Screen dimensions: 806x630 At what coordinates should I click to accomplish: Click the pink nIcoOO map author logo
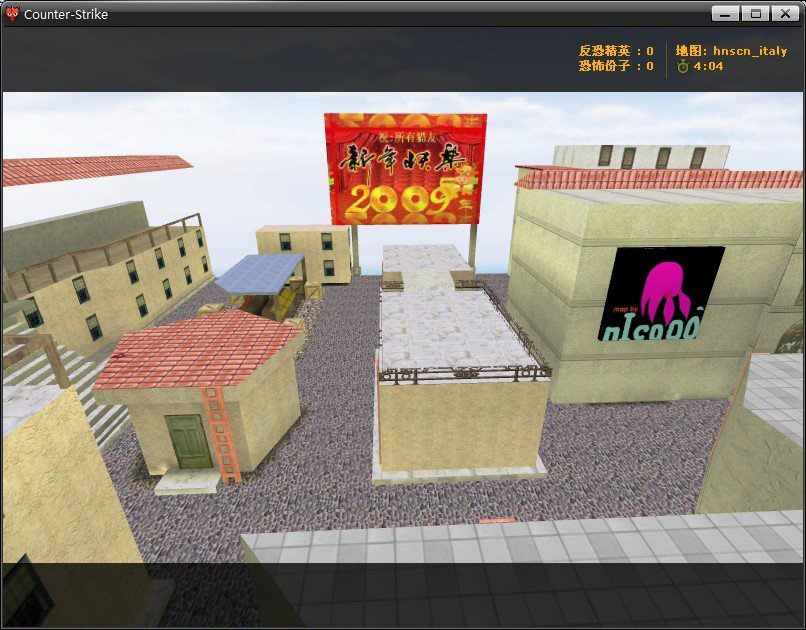(661, 293)
